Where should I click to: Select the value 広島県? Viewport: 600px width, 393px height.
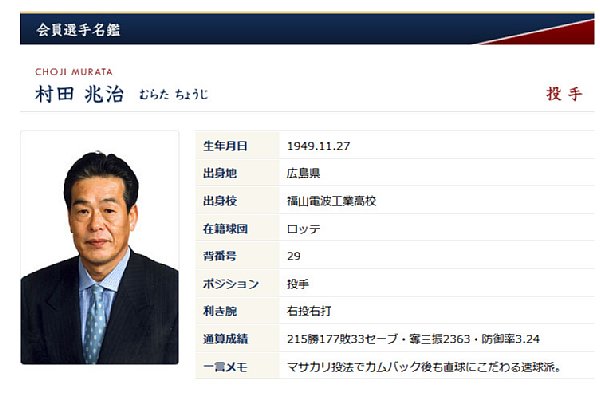click(x=303, y=173)
